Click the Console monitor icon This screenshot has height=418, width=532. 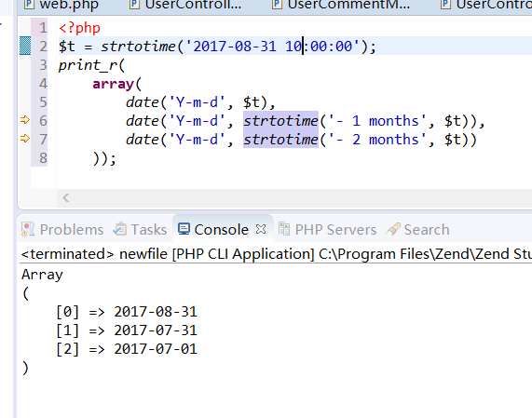click(184, 229)
